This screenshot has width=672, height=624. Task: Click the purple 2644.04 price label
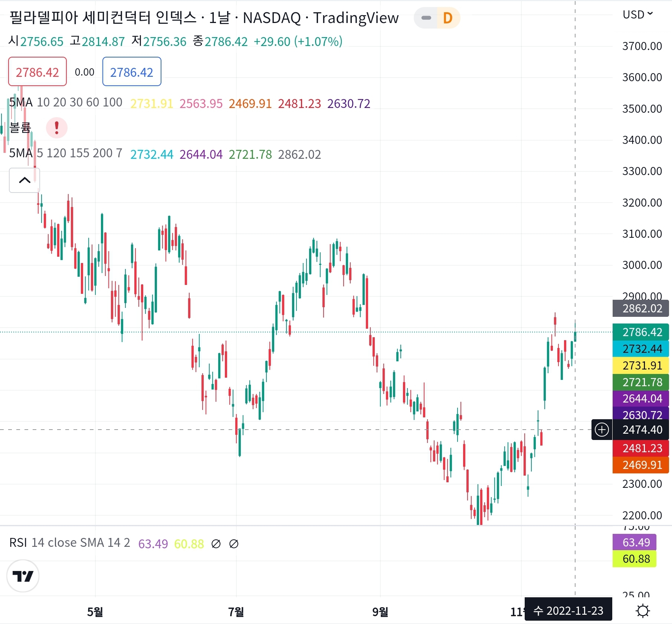[x=640, y=398]
